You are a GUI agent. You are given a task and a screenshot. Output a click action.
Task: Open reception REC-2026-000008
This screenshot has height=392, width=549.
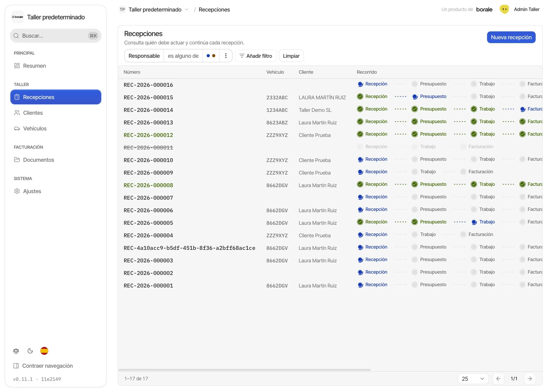tap(148, 185)
